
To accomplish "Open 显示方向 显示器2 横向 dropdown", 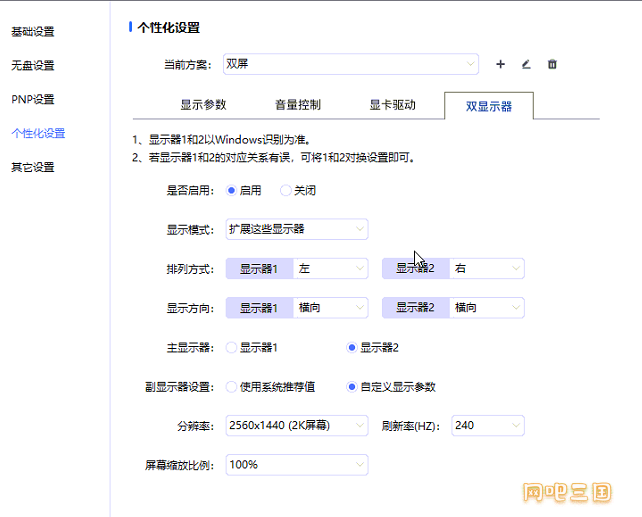I will pyautogui.click(x=487, y=308).
